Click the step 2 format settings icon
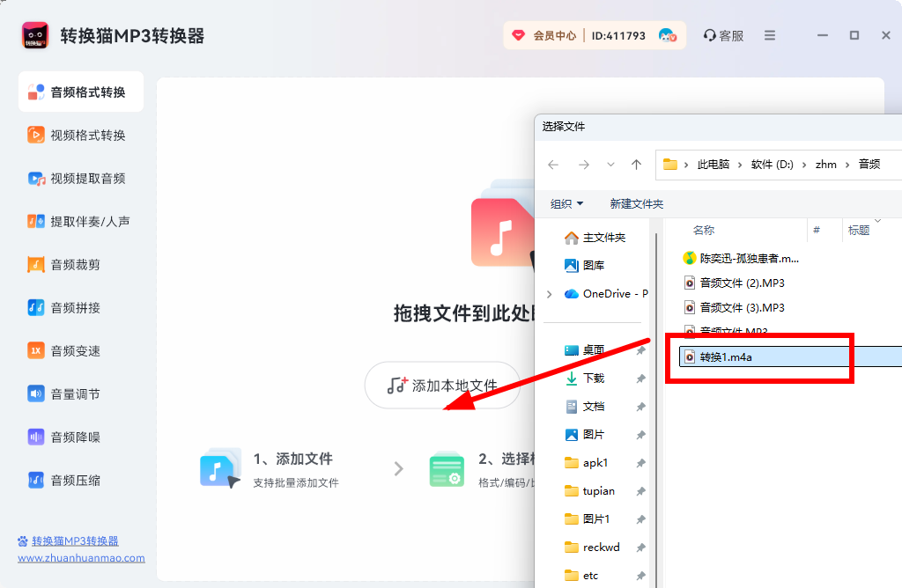Screen dimensions: 902x588 pos(447,469)
